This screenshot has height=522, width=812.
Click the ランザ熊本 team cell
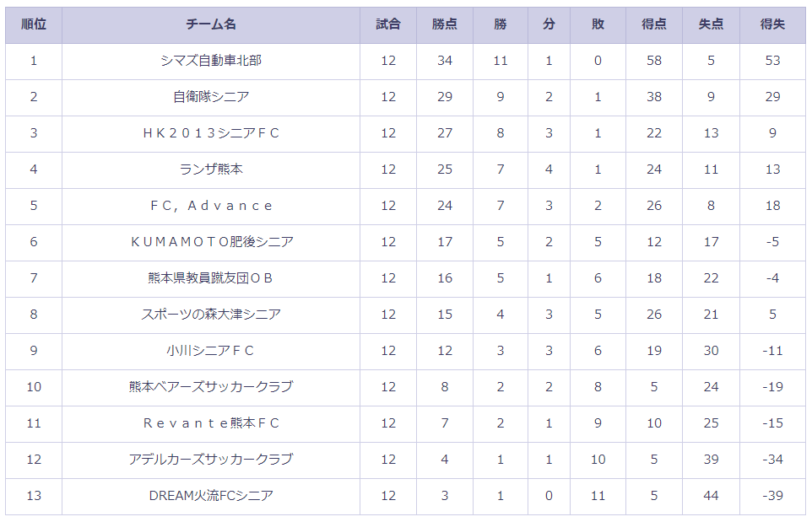pyautogui.click(x=211, y=170)
